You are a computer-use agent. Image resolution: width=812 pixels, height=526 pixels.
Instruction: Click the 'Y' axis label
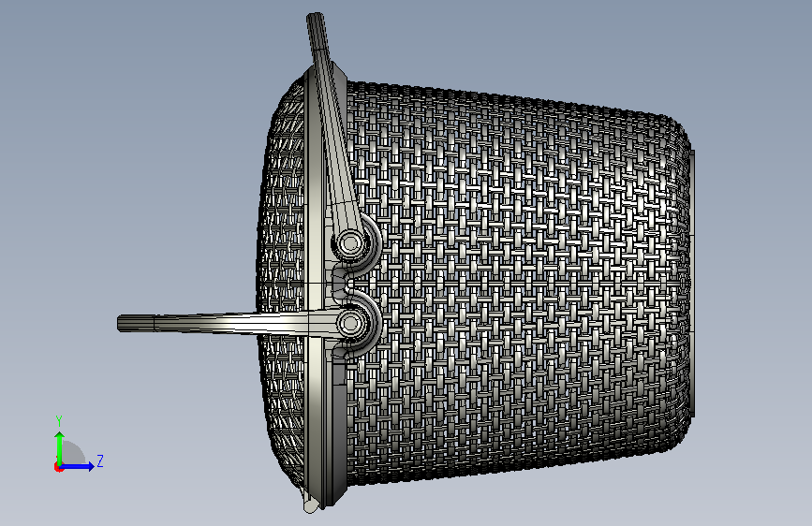59,421
